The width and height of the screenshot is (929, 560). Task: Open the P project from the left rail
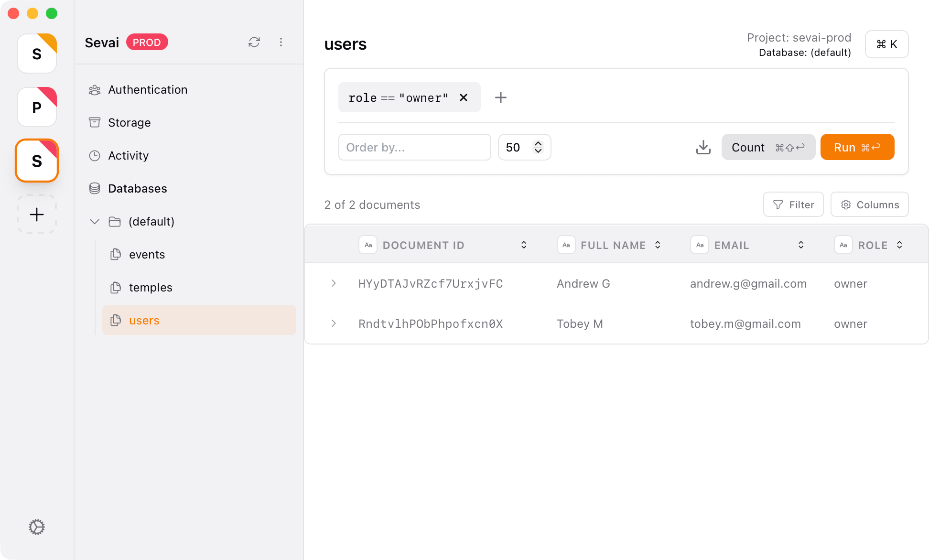(36, 107)
